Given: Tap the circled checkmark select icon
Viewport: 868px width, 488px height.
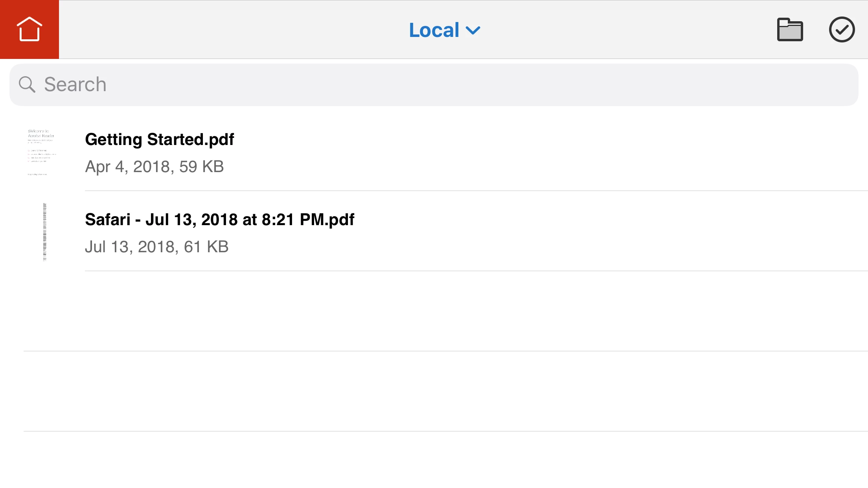Looking at the screenshot, I should pyautogui.click(x=842, y=30).
